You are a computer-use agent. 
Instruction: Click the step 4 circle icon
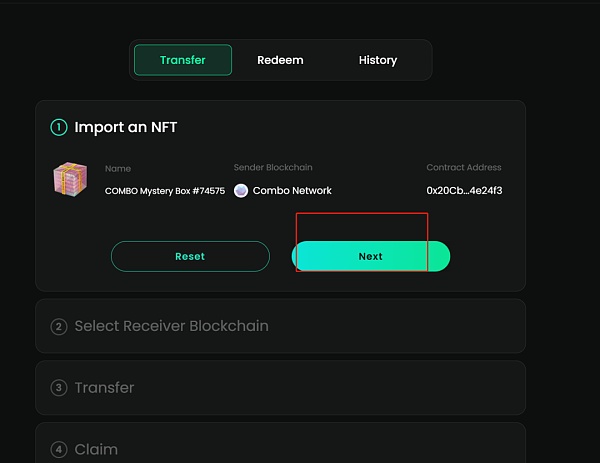pos(58,450)
